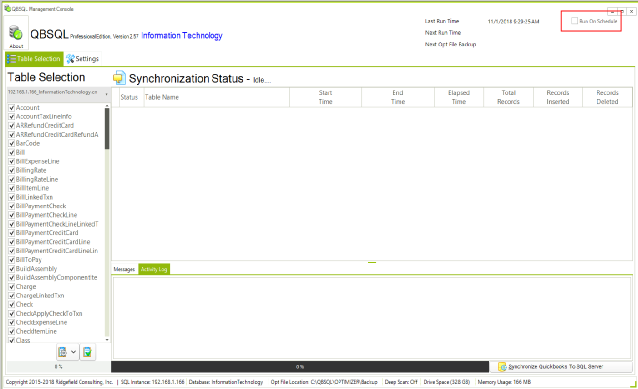Uncheck the AccountTaxLineInfo checkbox

12,117
